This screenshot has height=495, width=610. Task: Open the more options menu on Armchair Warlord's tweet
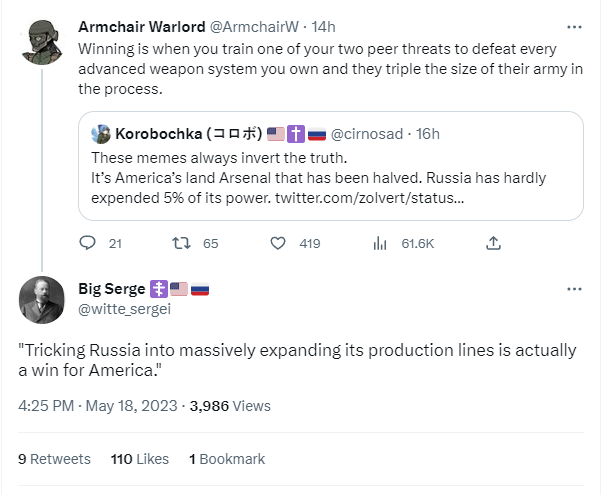coord(574,27)
